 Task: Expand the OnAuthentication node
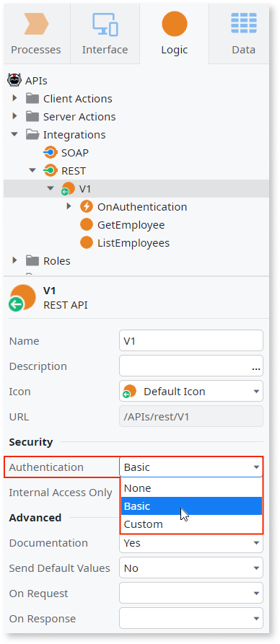click(x=69, y=206)
